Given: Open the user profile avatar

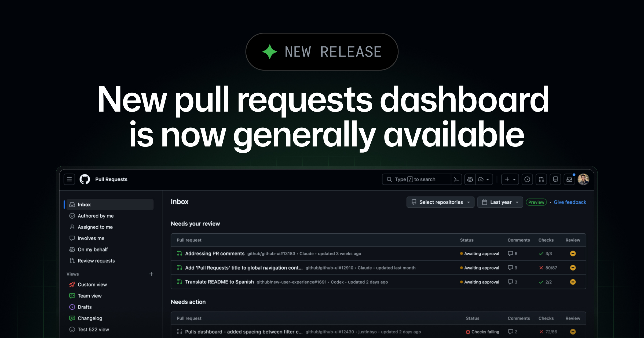Looking at the screenshot, I should click(x=583, y=179).
